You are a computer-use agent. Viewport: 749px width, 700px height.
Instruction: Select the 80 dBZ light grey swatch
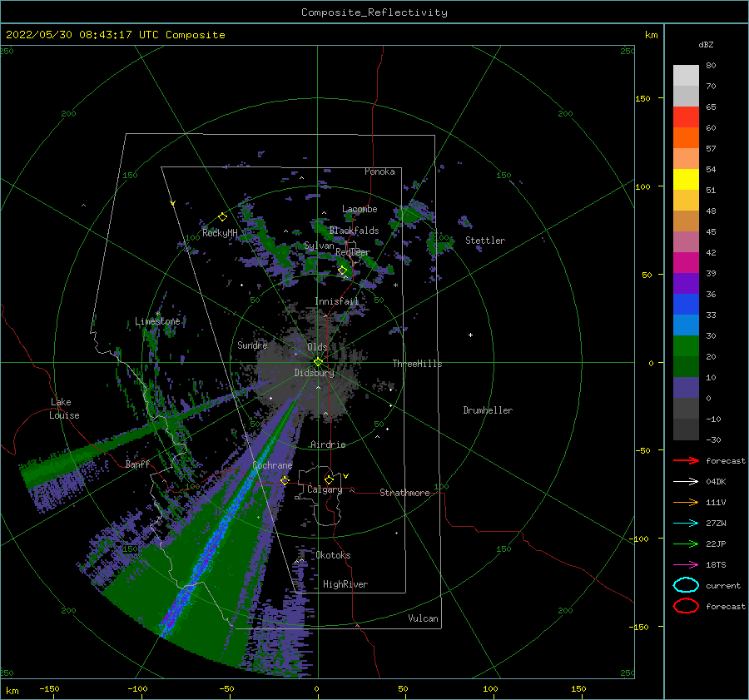686,76
